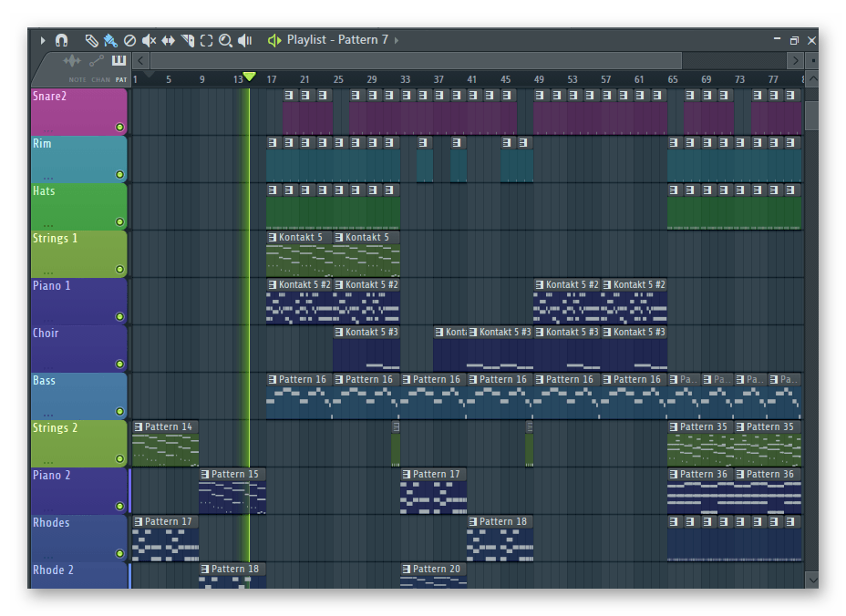The height and width of the screenshot is (616, 846).
Task: Select the Paint brush tool
Action: pos(110,40)
